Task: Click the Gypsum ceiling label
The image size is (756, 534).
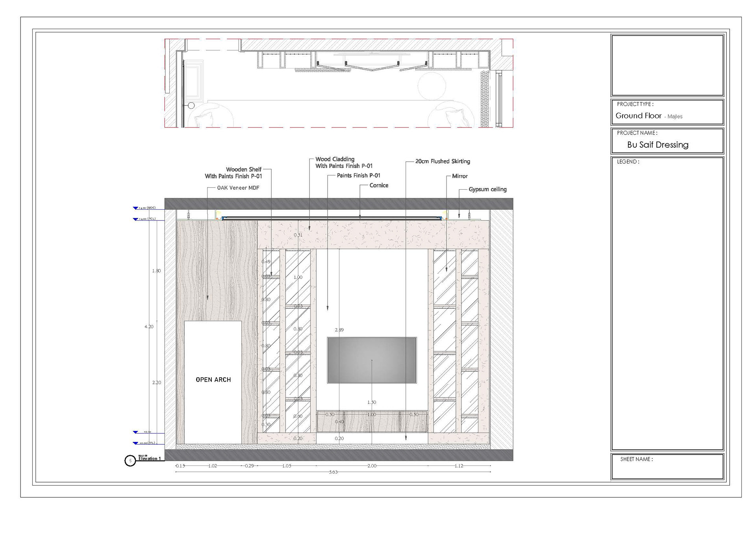Action: [487, 189]
